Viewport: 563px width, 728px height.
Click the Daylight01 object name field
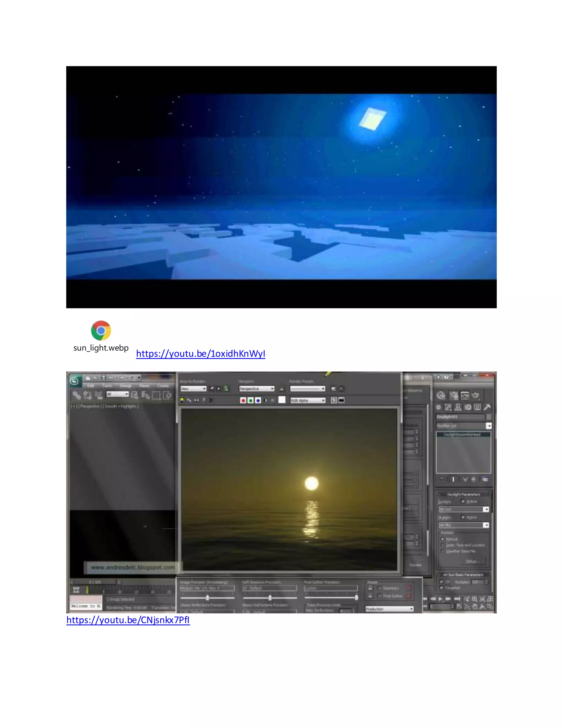[461, 417]
